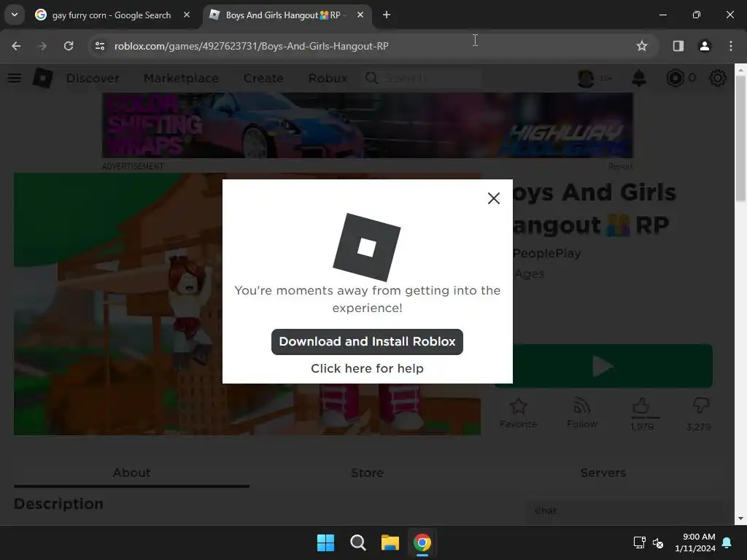This screenshot has height=560, width=747.
Task: View site information icon
Action: pyautogui.click(x=99, y=46)
